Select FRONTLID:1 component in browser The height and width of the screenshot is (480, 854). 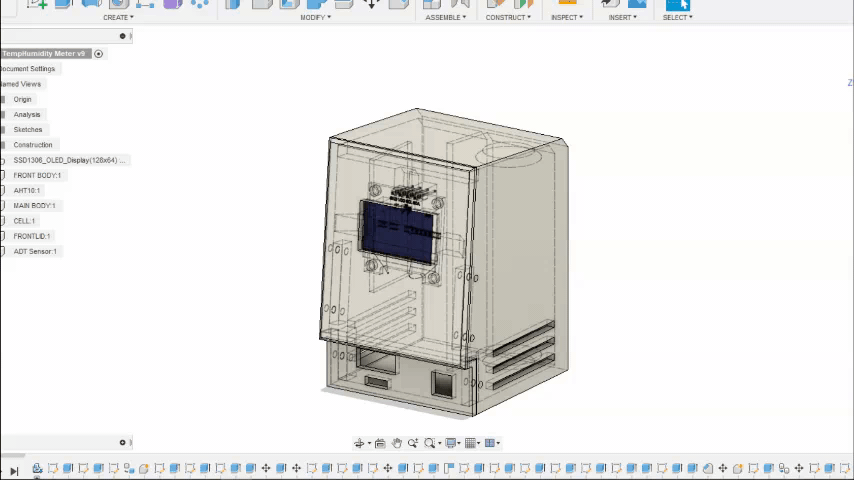pos(32,236)
